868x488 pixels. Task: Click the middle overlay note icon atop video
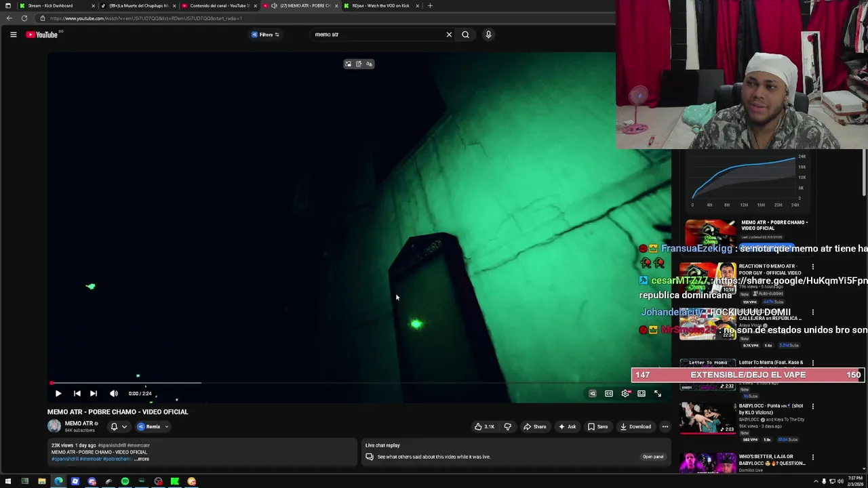359,64
